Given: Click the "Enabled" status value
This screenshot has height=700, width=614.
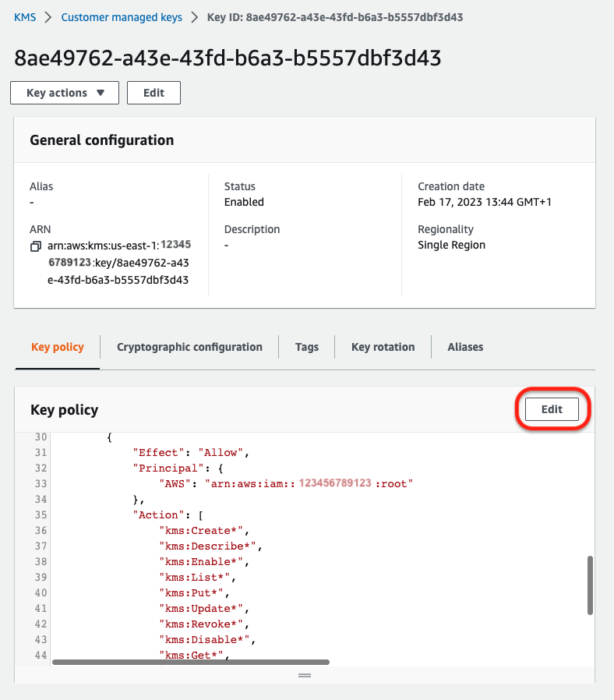Looking at the screenshot, I should (244, 202).
